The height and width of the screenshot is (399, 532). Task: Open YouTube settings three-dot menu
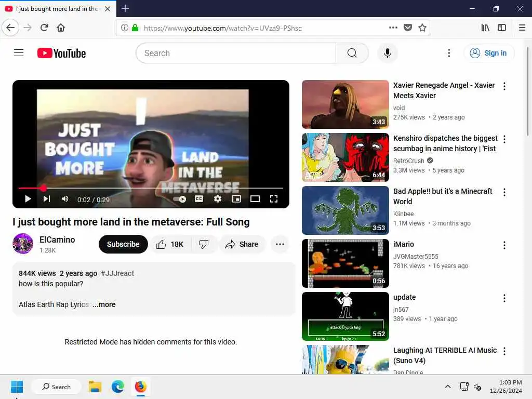pyautogui.click(x=449, y=53)
